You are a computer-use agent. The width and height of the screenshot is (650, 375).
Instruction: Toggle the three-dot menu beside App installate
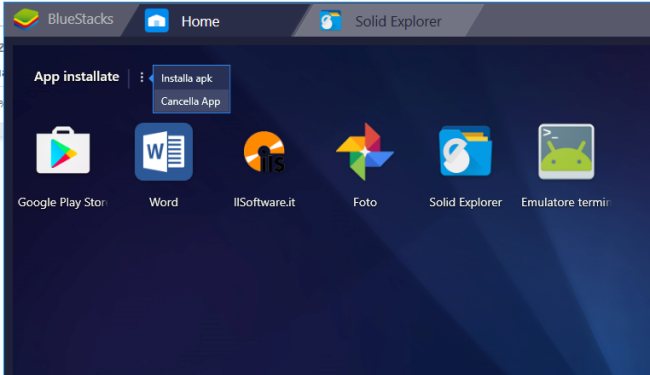pos(142,77)
